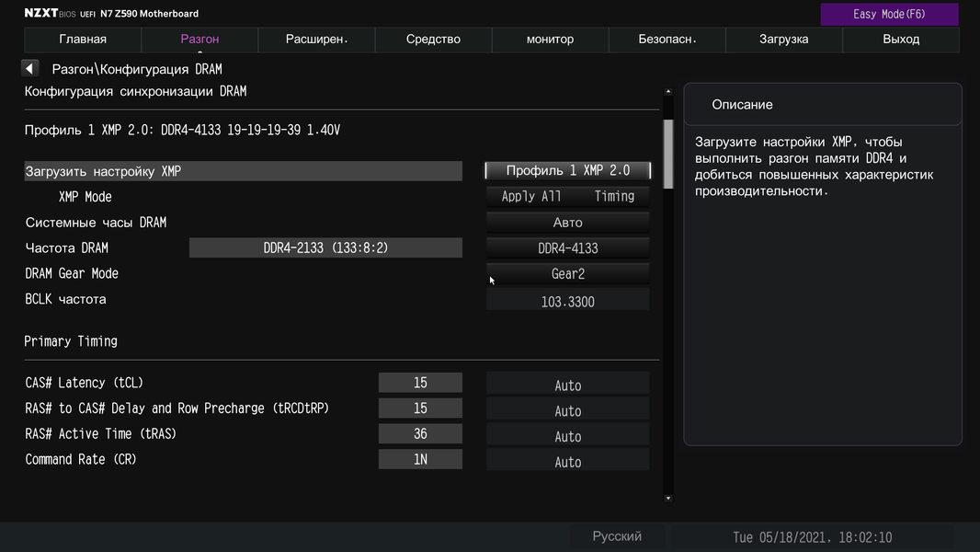This screenshot has width=980, height=552.
Task: Open the Выход tab
Action: tap(901, 40)
